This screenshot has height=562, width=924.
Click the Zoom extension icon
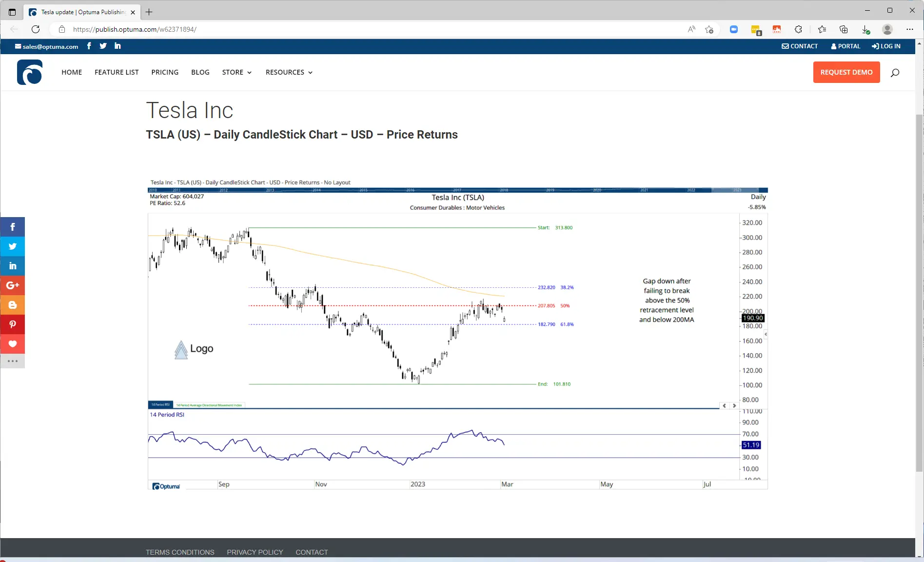coord(734,29)
